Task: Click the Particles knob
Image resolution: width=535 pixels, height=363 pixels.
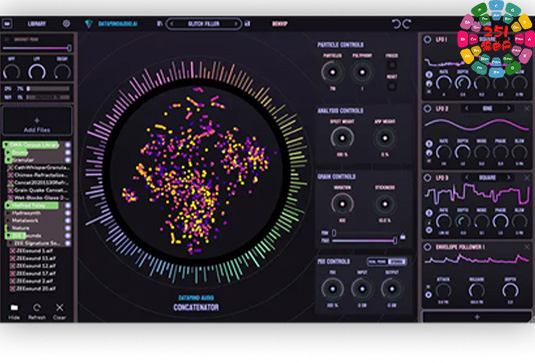Action: [332, 72]
